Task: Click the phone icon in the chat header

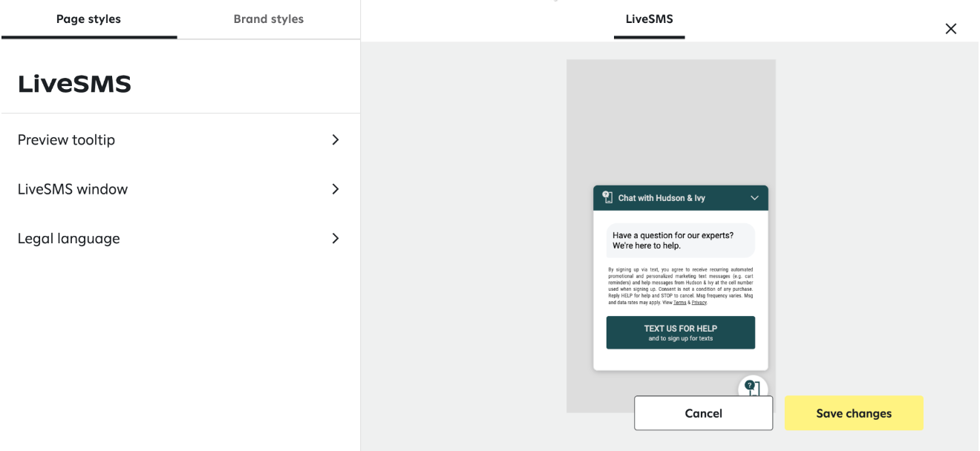Action: point(607,197)
